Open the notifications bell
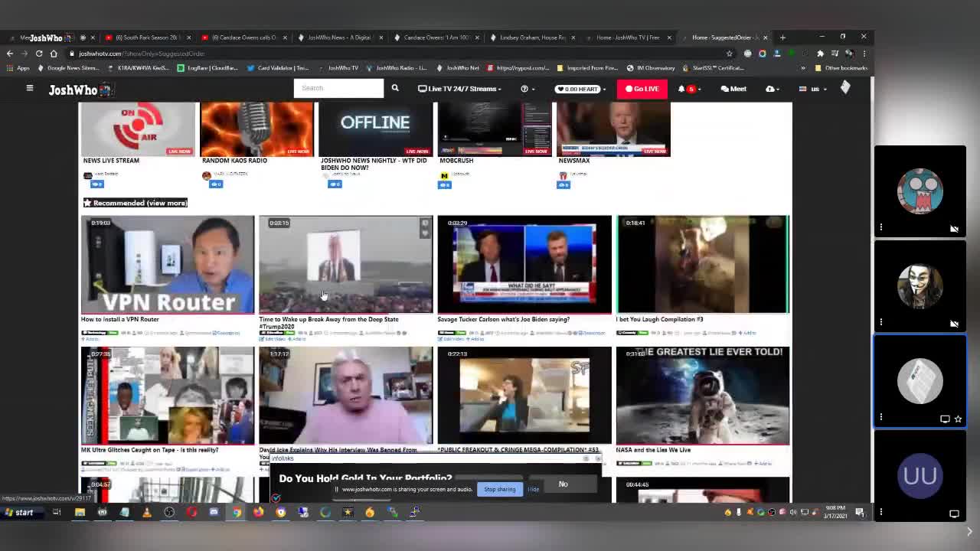 [681, 89]
